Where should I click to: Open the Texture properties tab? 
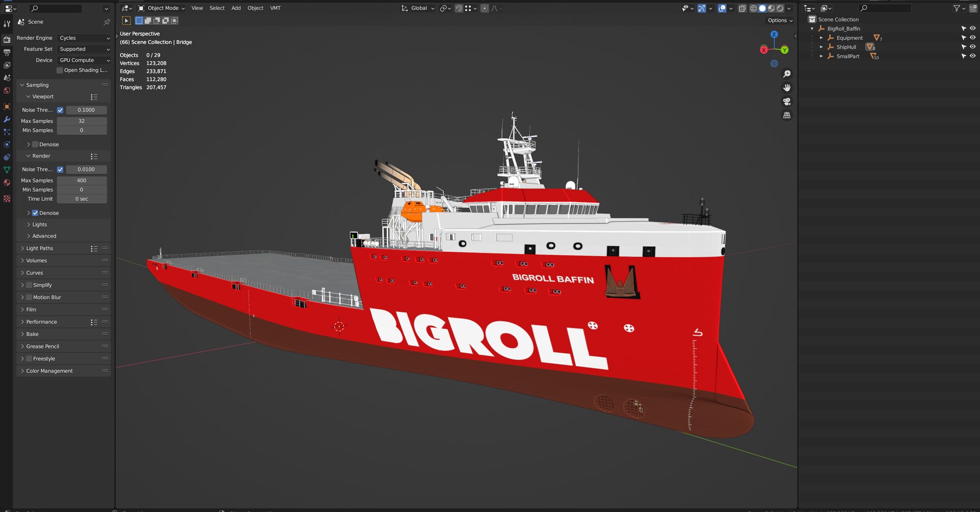click(x=7, y=198)
